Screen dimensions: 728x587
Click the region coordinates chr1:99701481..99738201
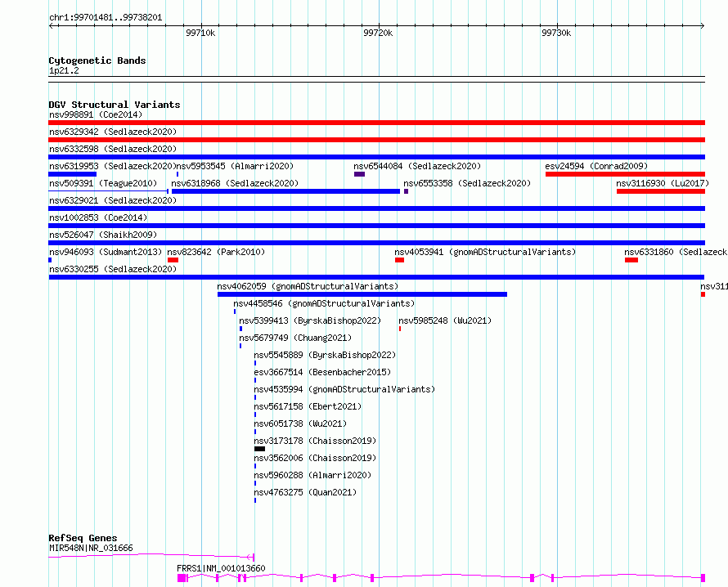(x=106, y=18)
